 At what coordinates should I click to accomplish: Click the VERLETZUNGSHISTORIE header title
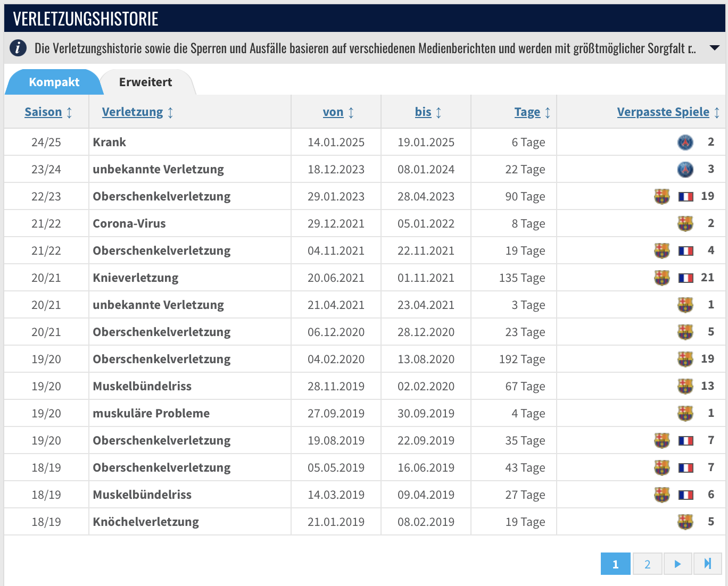tap(86, 19)
